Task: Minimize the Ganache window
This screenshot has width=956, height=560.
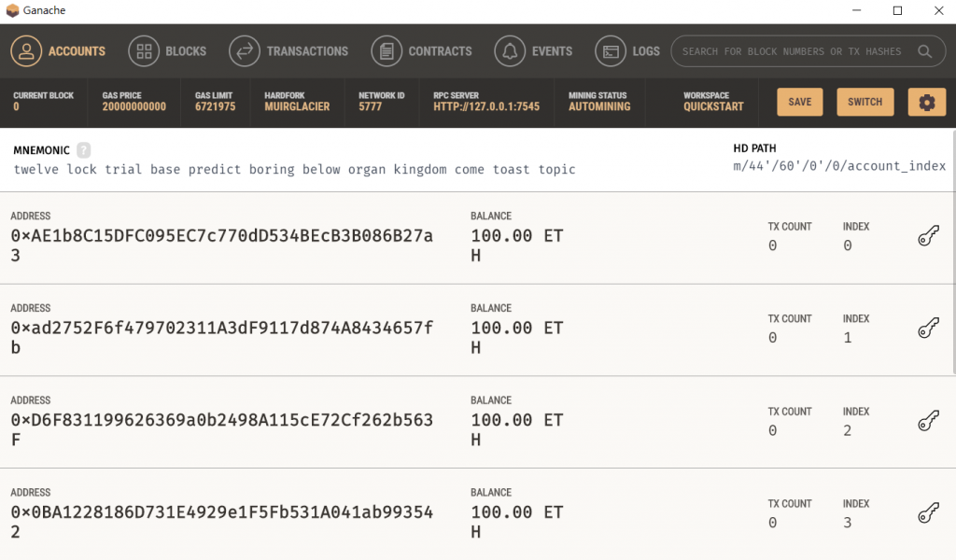Action: coord(857,10)
